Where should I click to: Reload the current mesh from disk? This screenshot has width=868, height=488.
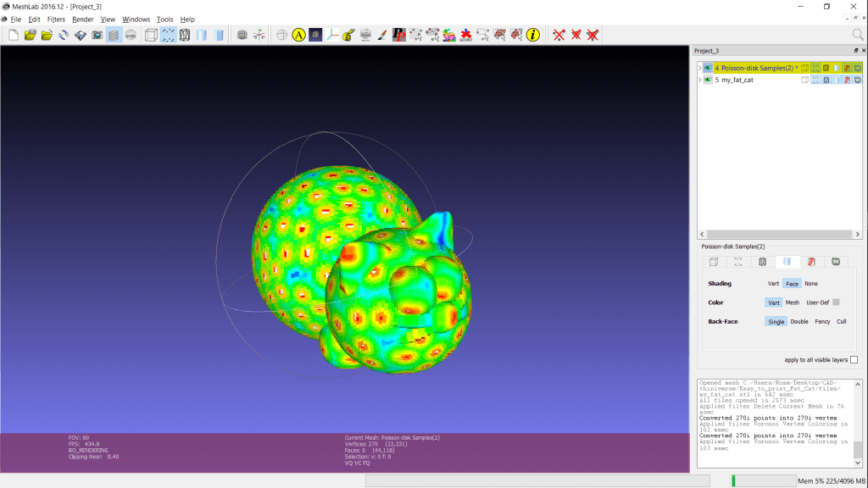(x=61, y=35)
